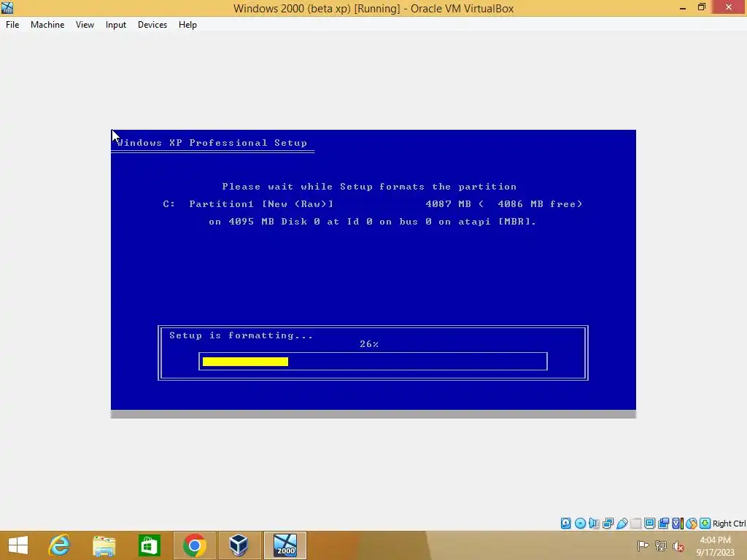Click the "on 4095 MB Disk 0" line
Viewport: 747px width, 560px height.
tap(373, 222)
